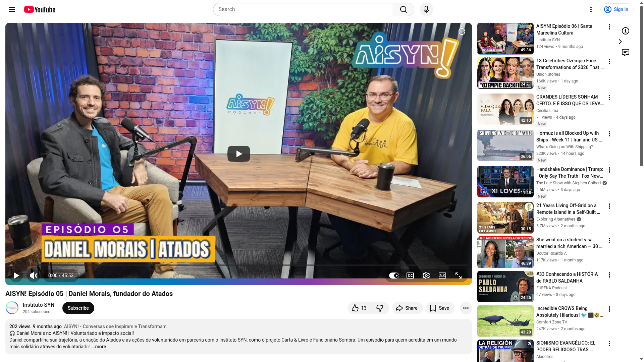Open options for SIONISMO EVANGÉLICO video
Screen dimensions: 644x362
pyautogui.click(x=609, y=344)
